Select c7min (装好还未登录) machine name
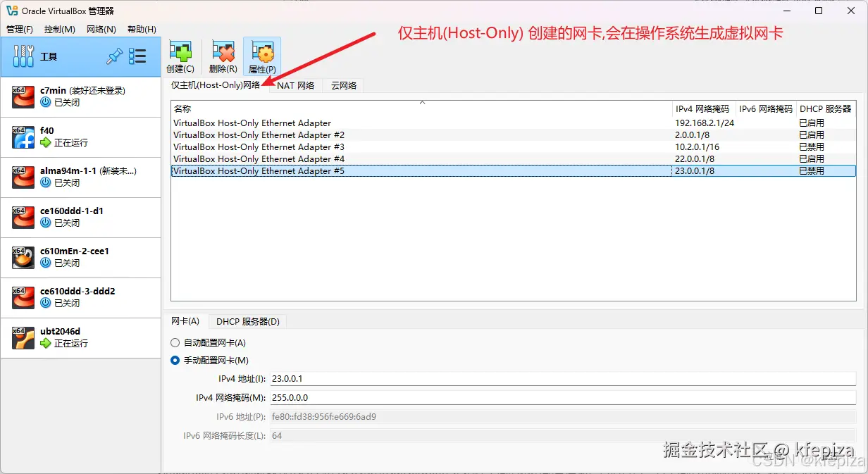Image resolution: width=868 pixels, height=474 pixels. coord(82,90)
